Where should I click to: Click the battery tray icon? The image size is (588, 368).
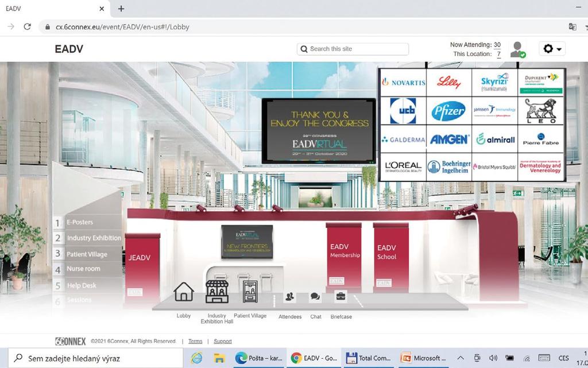click(510, 358)
